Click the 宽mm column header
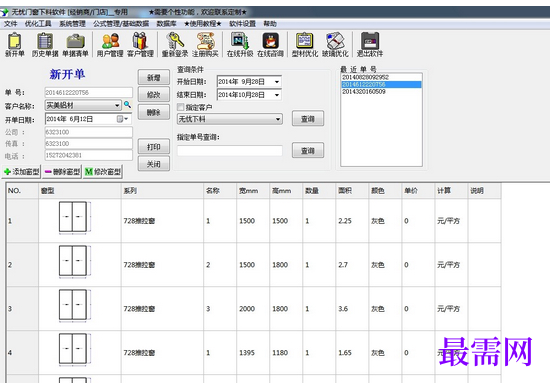This screenshot has width=551, height=383. [x=253, y=191]
